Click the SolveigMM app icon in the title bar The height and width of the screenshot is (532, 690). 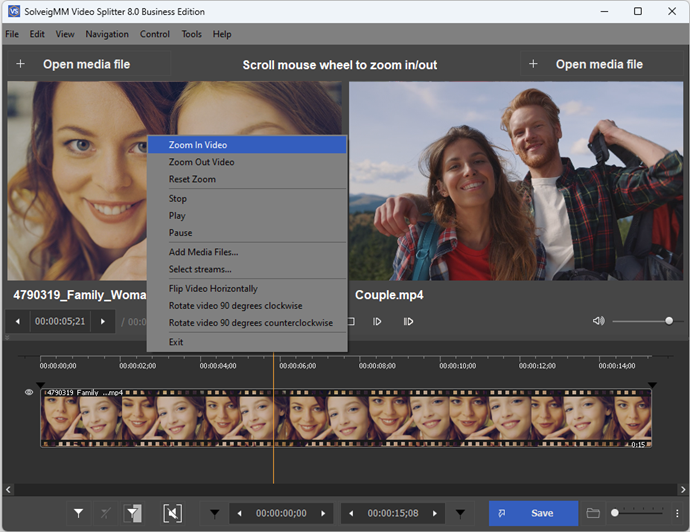click(14, 11)
